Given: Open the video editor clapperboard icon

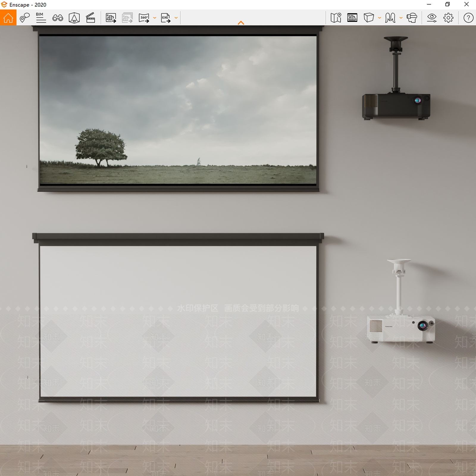Looking at the screenshot, I should (x=90, y=18).
